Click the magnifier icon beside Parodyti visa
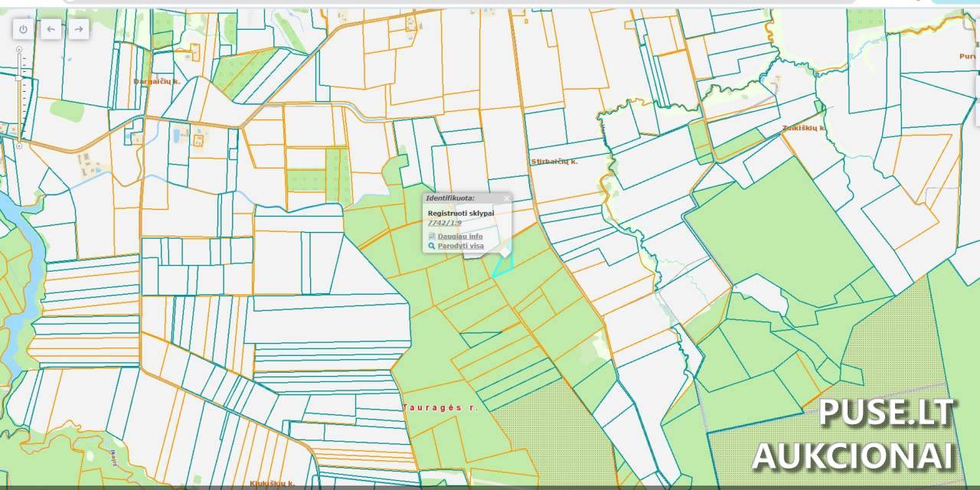Viewport: 980px width, 490px height. click(x=432, y=246)
